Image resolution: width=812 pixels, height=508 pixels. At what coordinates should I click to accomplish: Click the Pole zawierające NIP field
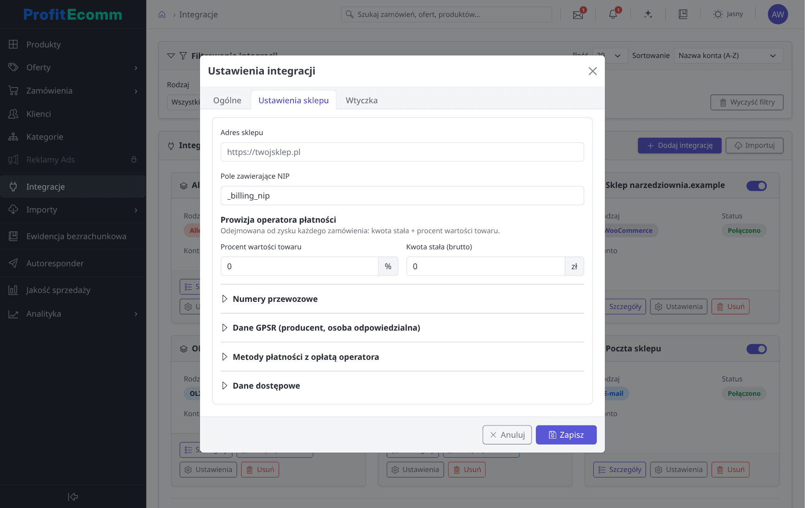coord(402,196)
